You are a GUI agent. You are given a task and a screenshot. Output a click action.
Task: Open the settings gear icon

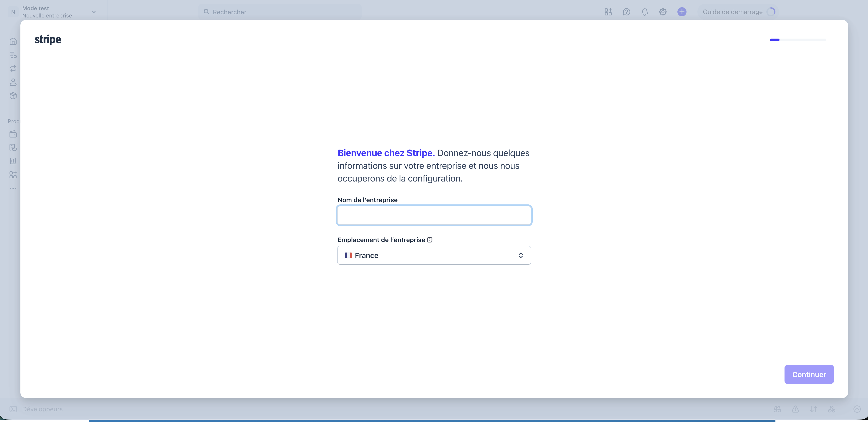point(663,12)
